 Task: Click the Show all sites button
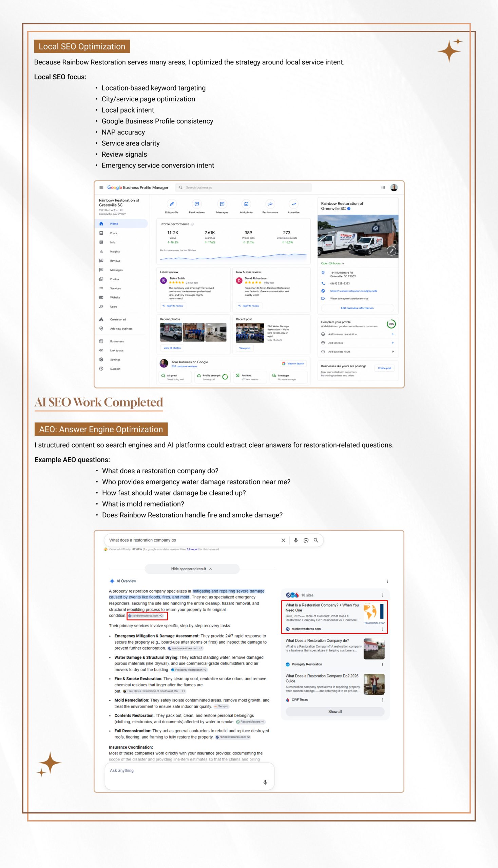coord(335,712)
